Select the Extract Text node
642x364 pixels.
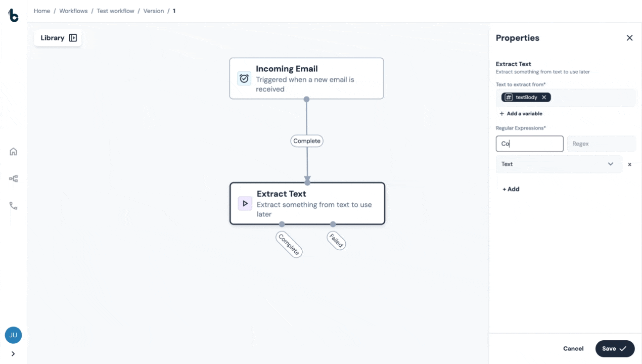307,203
